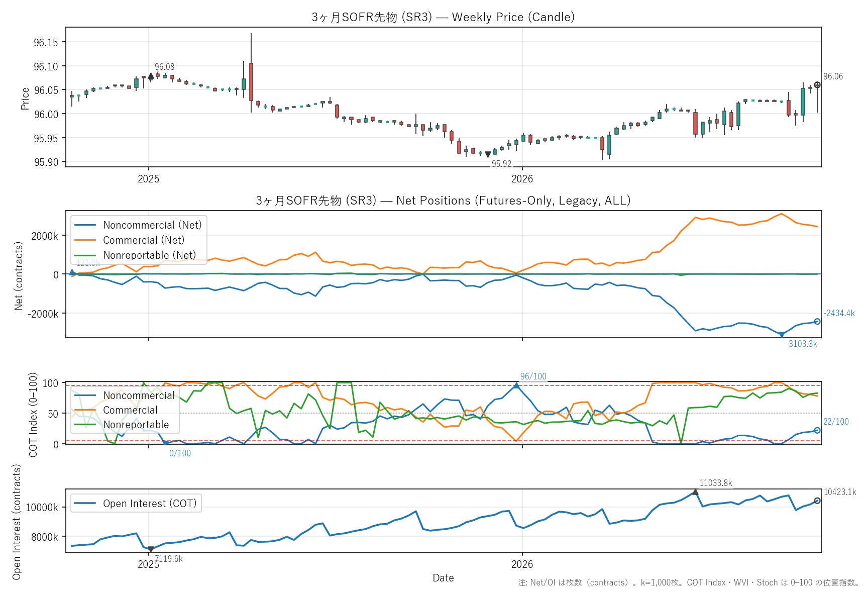Click the 10000k tick on the open interest axis

[x=42, y=508]
